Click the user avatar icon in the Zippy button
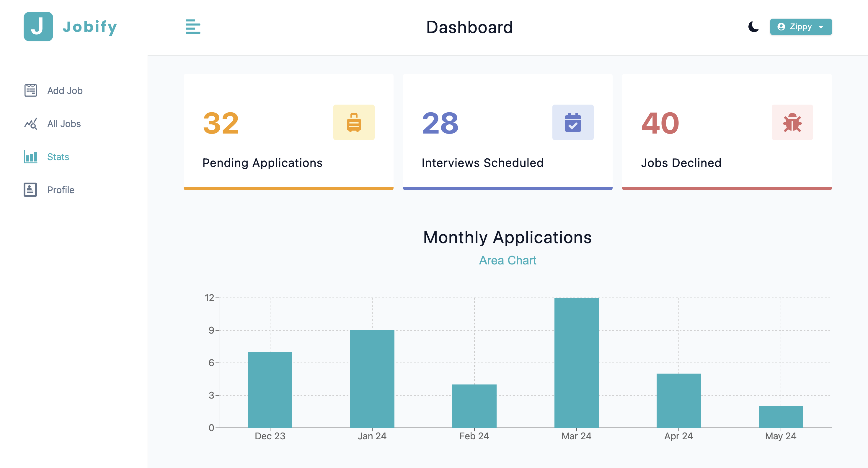 [x=781, y=27]
